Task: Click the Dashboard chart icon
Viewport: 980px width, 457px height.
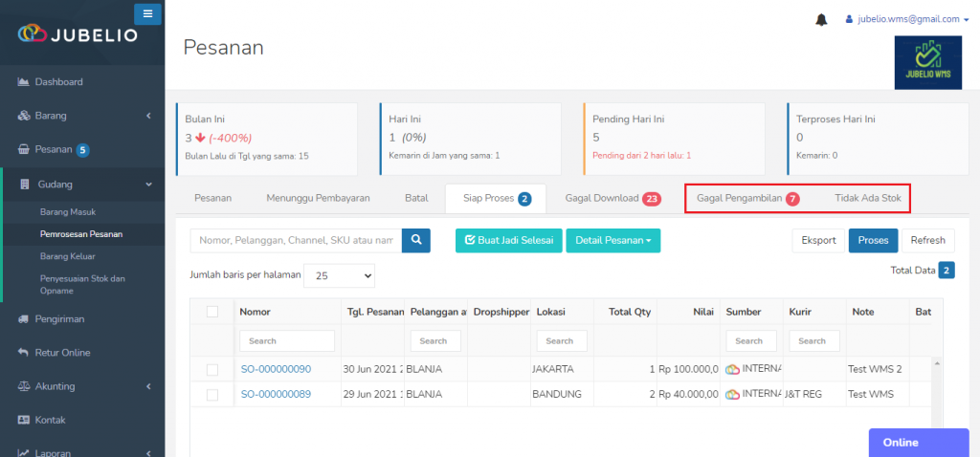Action: pyautogui.click(x=24, y=82)
